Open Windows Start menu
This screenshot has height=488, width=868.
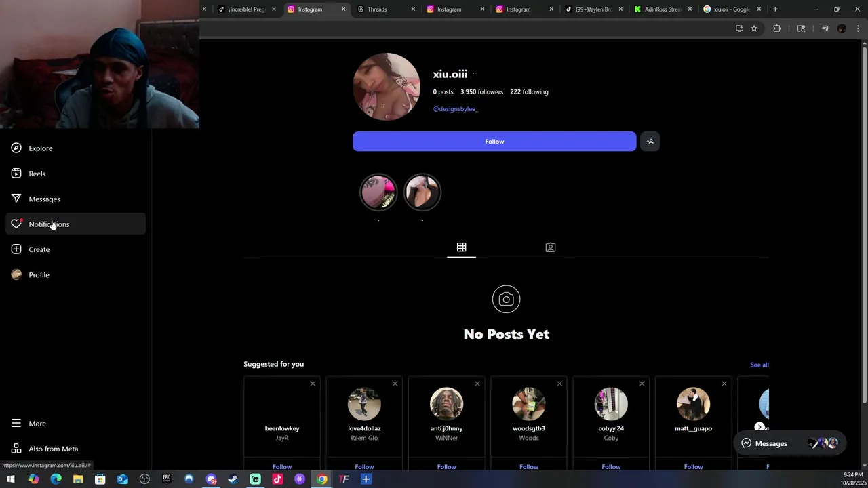[x=11, y=479]
